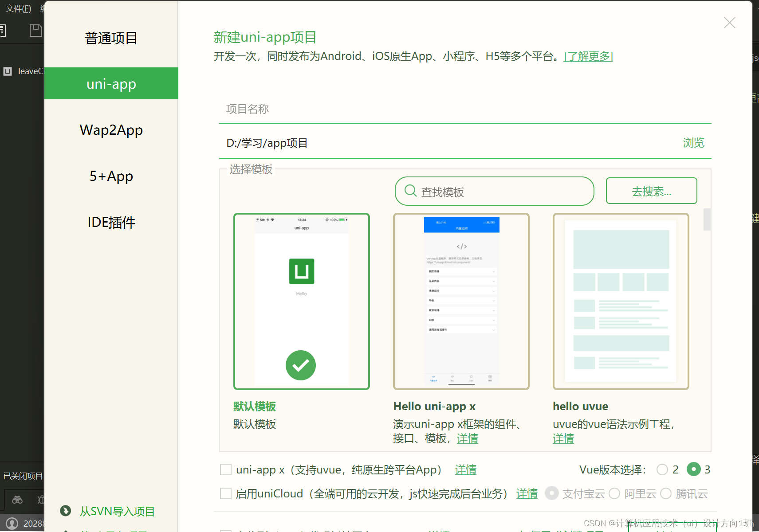Click 浏览 to choose a project folder
This screenshot has width=759, height=532.
click(x=693, y=143)
